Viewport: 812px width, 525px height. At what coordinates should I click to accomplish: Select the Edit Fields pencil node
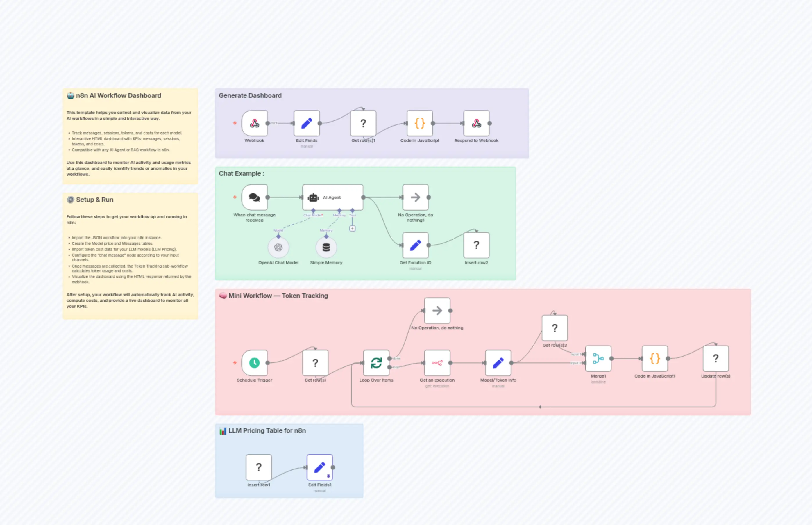pyautogui.click(x=307, y=123)
